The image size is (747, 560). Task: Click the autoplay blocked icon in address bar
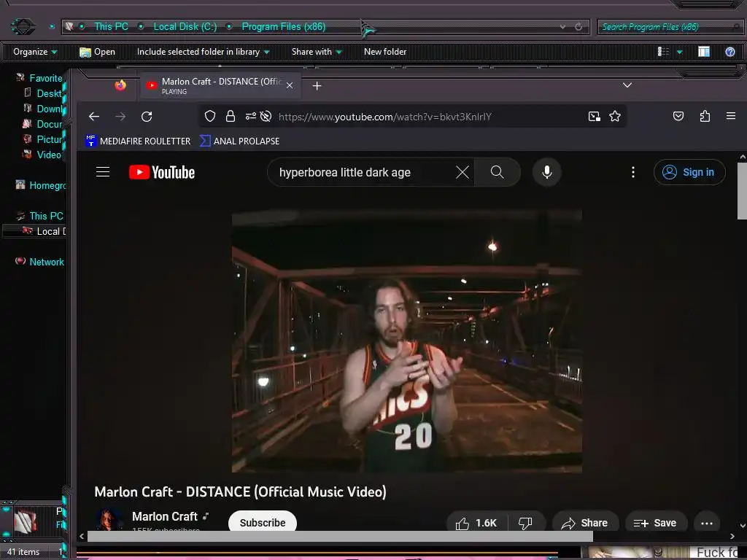pos(266,116)
